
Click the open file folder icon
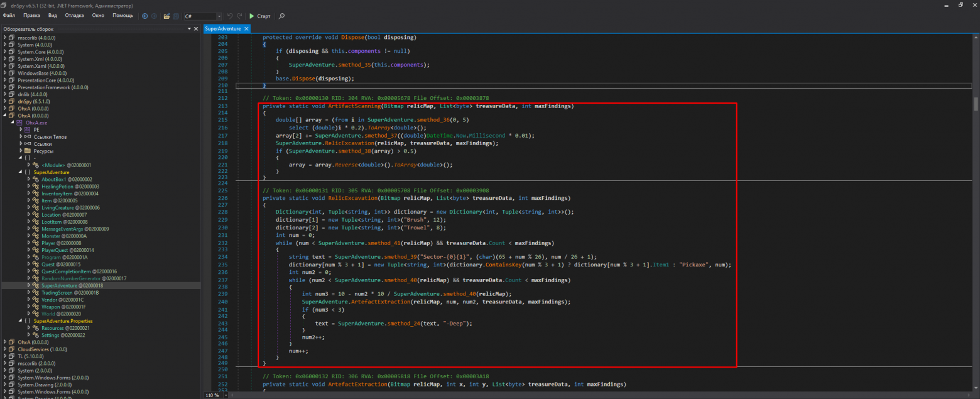tap(166, 16)
